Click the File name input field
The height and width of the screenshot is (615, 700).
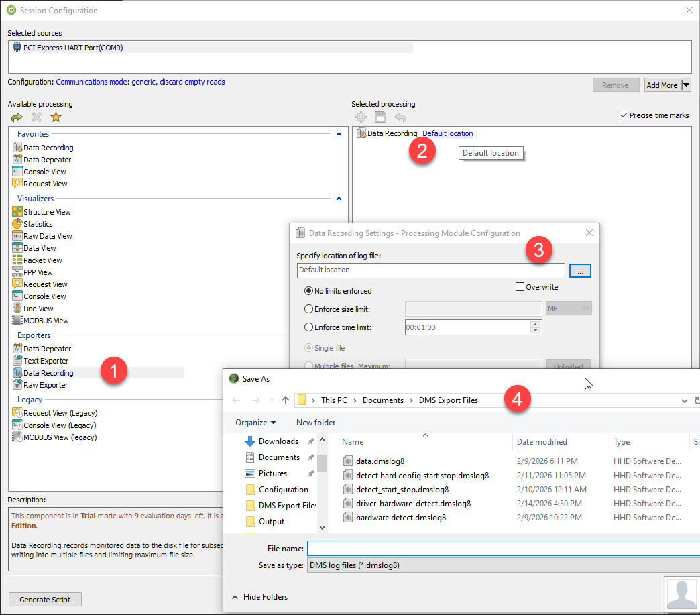pos(503,549)
